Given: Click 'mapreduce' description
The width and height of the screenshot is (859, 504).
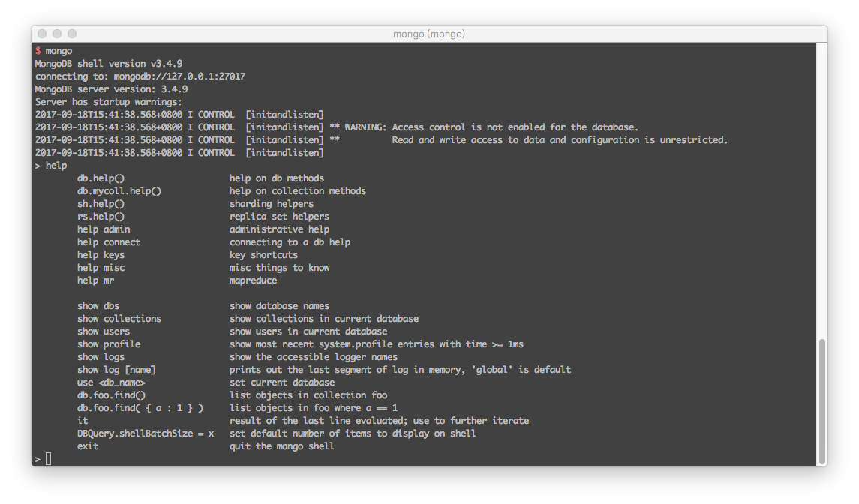Looking at the screenshot, I should pos(253,280).
